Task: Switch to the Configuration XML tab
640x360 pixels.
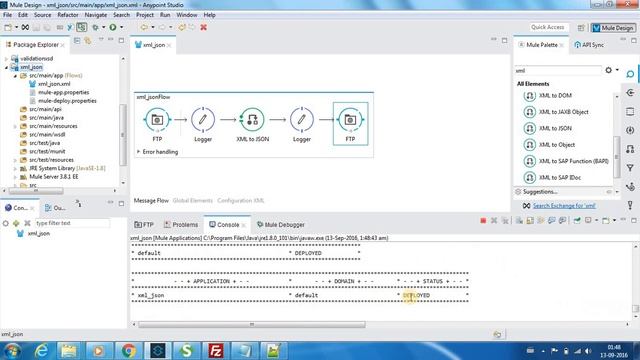Action: tap(240, 200)
